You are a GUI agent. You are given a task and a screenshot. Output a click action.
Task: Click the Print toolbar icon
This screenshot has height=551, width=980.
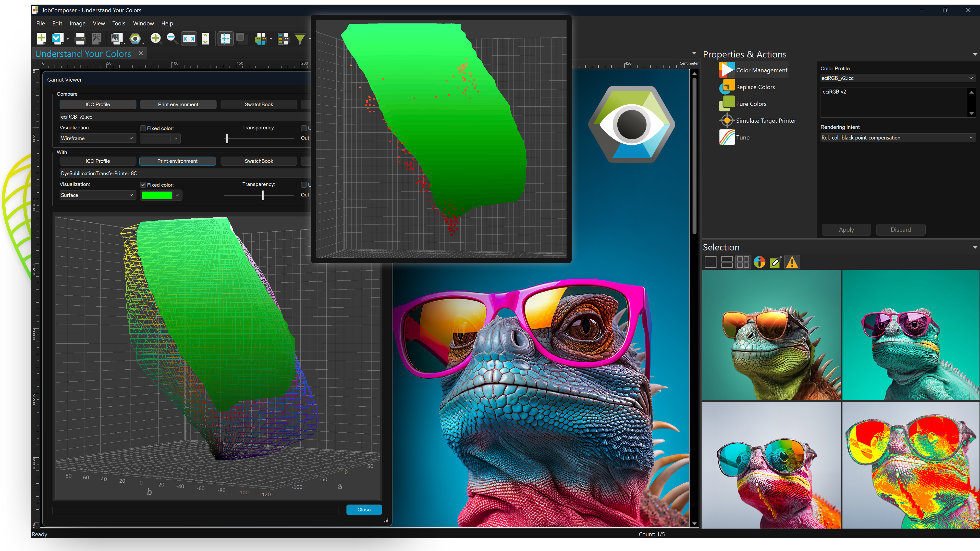click(x=80, y=39)
